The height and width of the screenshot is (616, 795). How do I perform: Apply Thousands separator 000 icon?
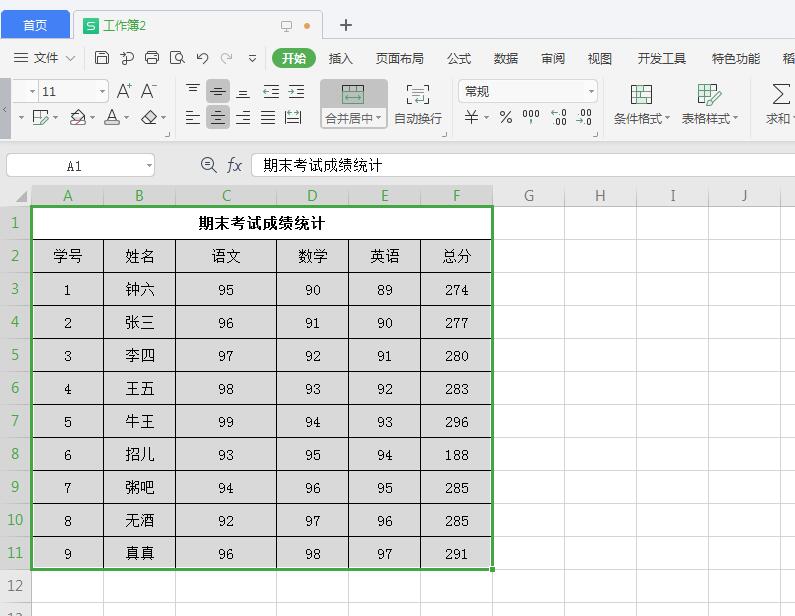(x=531, y=117)
